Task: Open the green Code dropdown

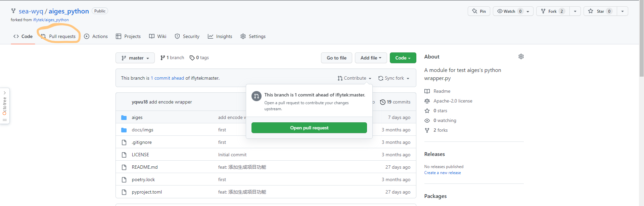Action: [403, 58]
